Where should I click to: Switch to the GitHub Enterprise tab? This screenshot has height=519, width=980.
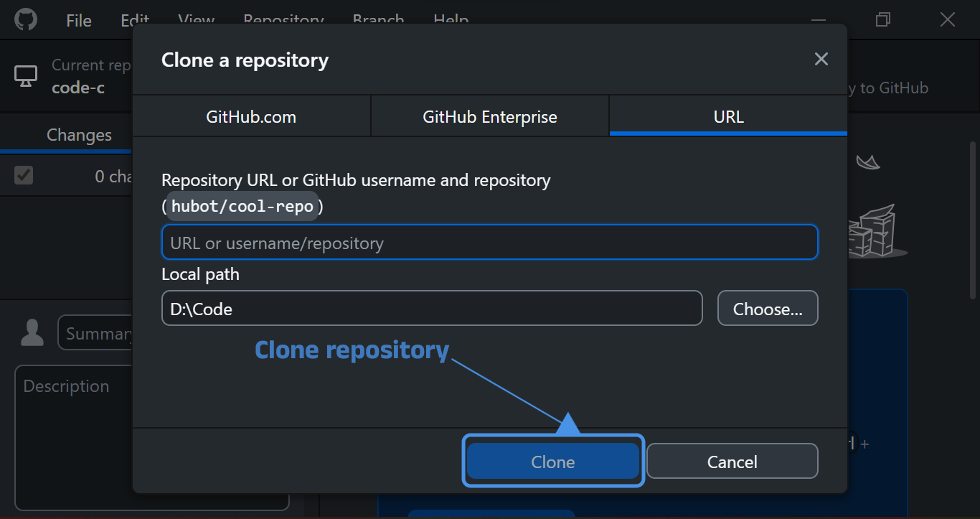489,117
